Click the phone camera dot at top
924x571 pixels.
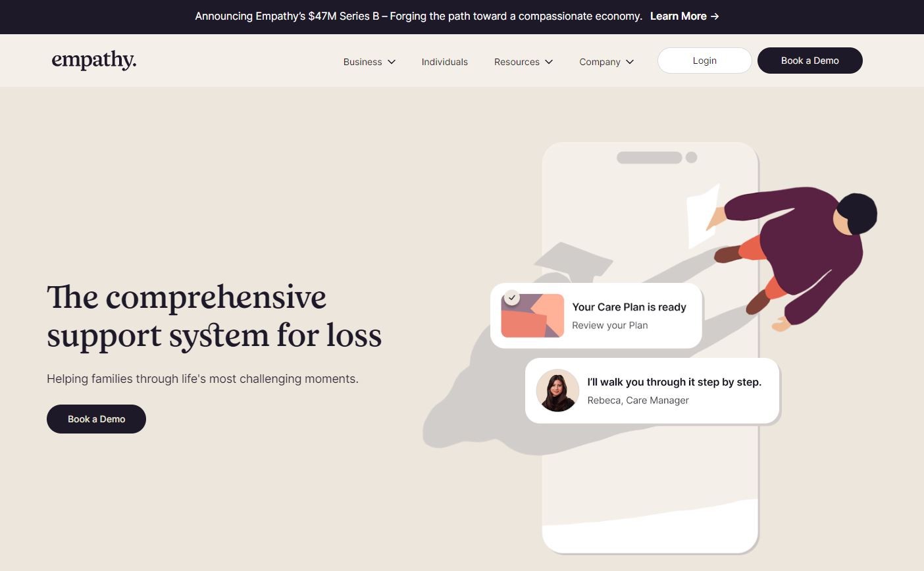point(691,157)
